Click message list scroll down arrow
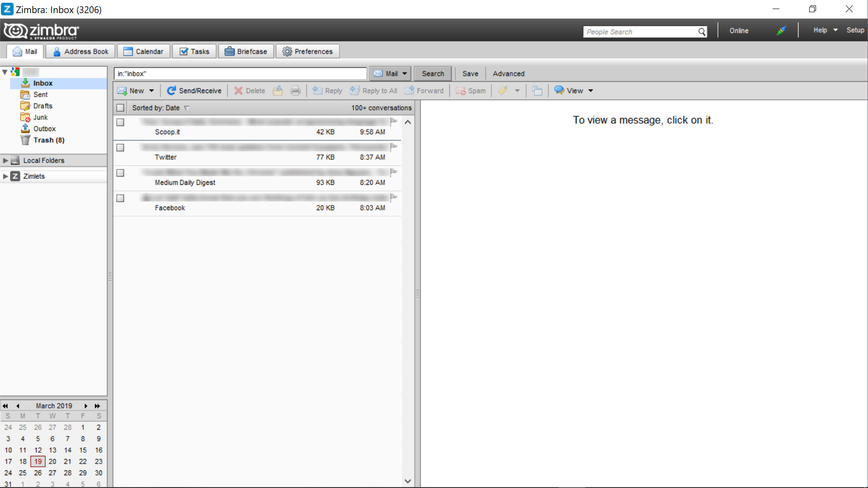This screenshot has width=868, height=488. pyautogui.click(x=408, y=481)
